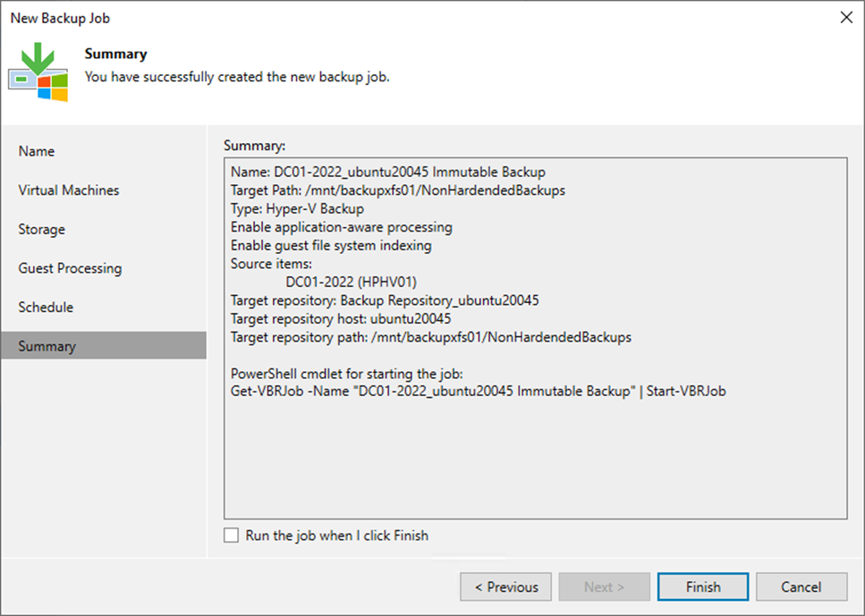Image resolution: width=865 pixels, height=616 pixels.
Task: Select the highlighted Summary step
Action: 47,346
